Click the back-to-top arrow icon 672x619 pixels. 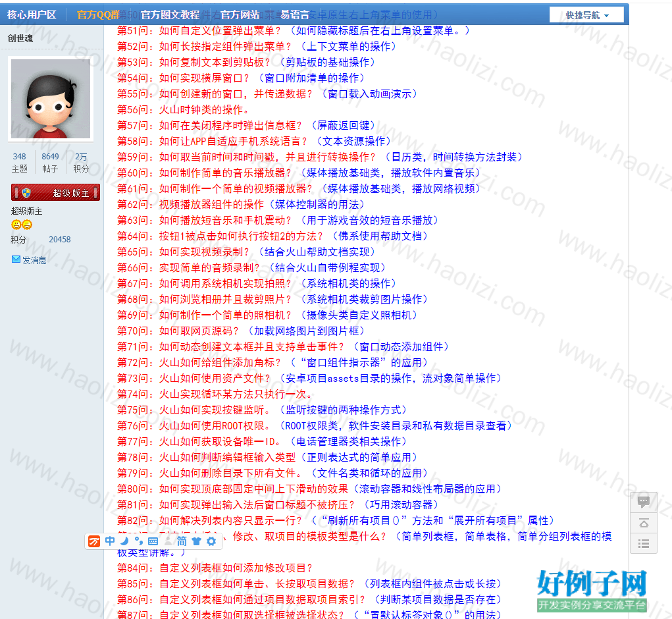pos(643,523)
